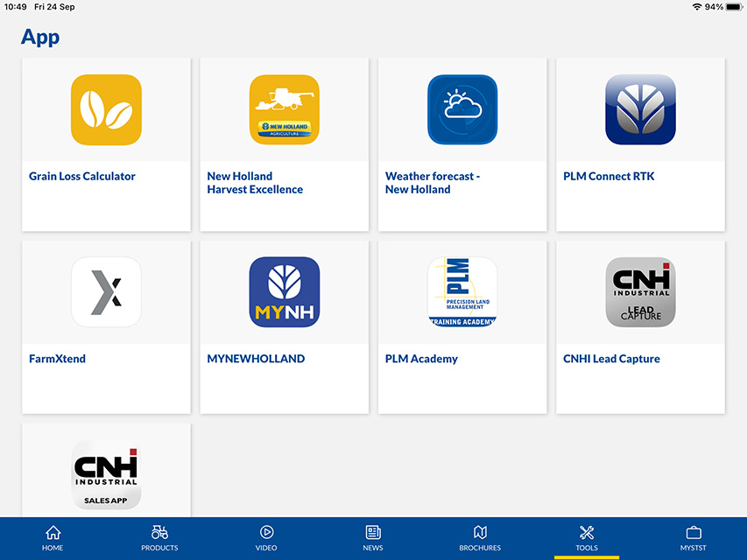The image size is (747, 560).
Task: Tap the MYNH app icon
Action: pyautogui.click(x=285, y=292)
